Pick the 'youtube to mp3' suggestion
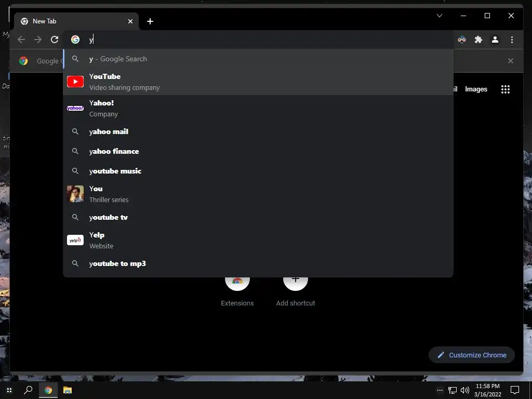Image resolution: width=532 pixels, height=399 pixels. 258,263
